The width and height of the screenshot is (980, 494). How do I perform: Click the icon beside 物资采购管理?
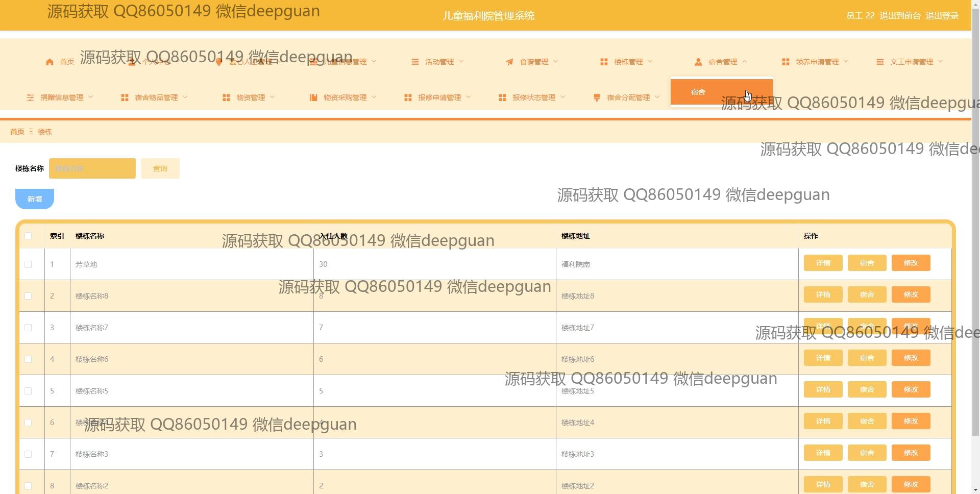click(x=313, y=97)
